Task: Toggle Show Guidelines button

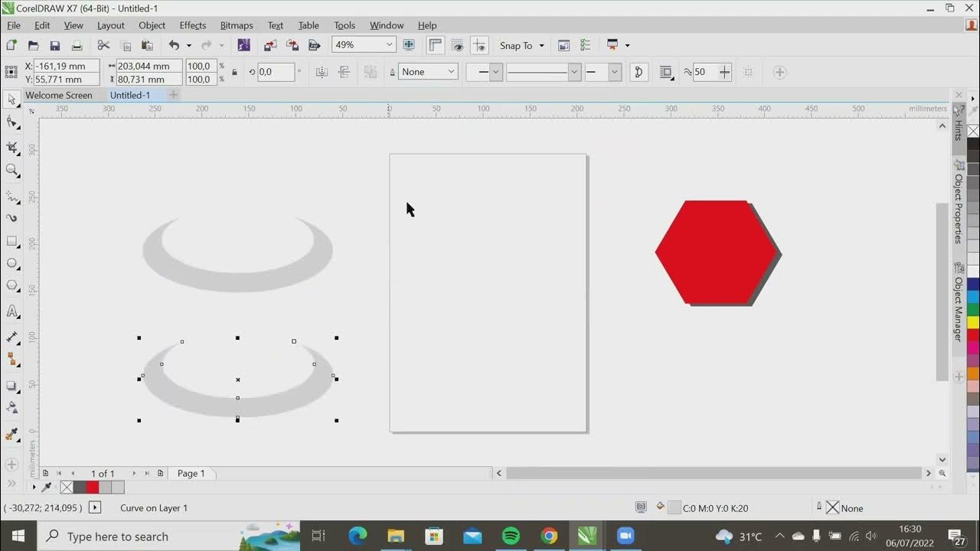Action: tap(479, 45)
